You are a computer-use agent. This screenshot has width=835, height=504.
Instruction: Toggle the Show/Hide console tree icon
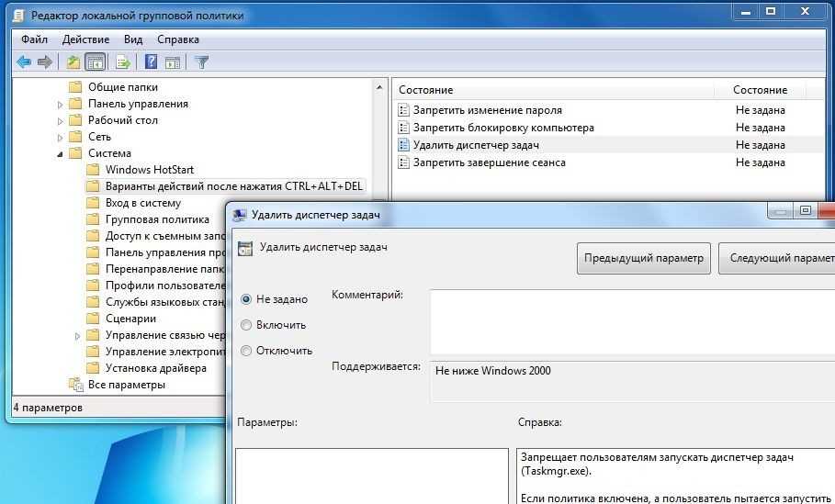point(96,62)
